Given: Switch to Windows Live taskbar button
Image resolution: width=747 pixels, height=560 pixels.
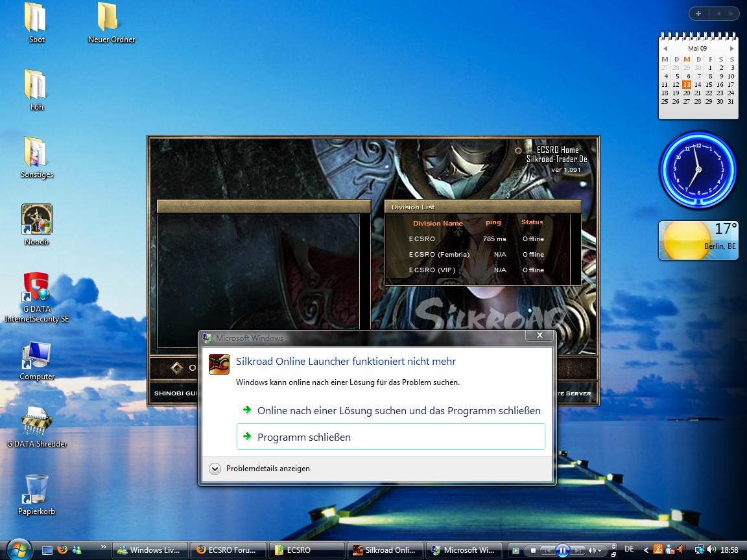Looking at the screenshot, I should (x=150, y=550).
